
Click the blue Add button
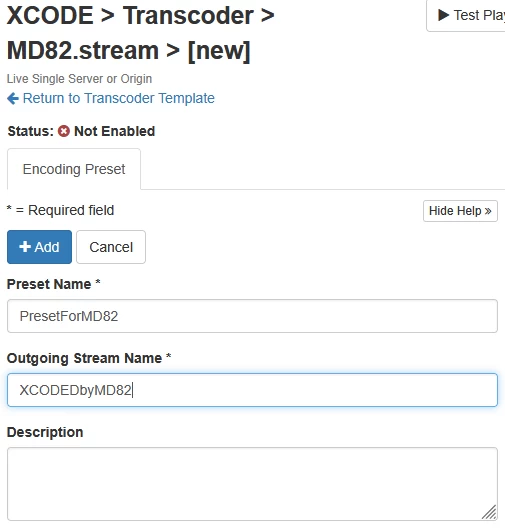40,247
